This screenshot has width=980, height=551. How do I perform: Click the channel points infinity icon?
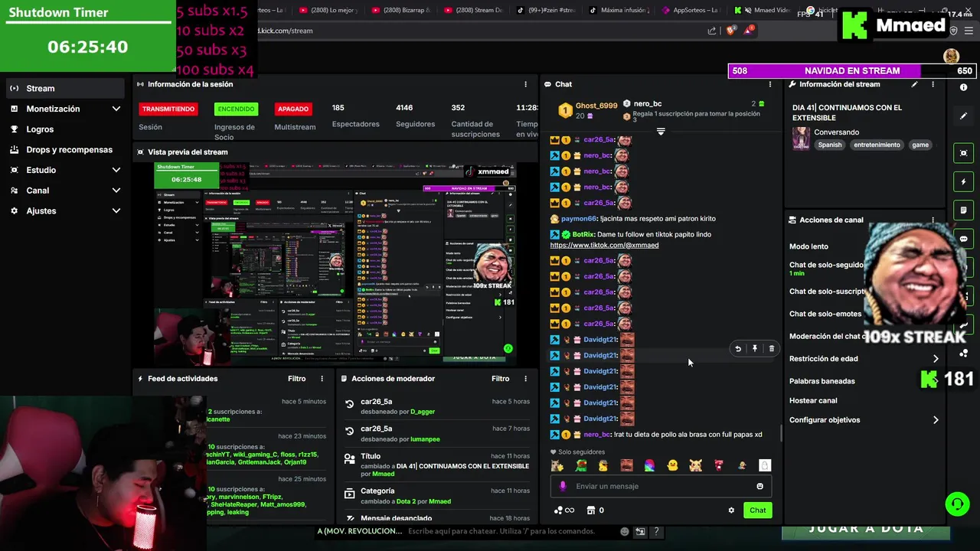563,510
